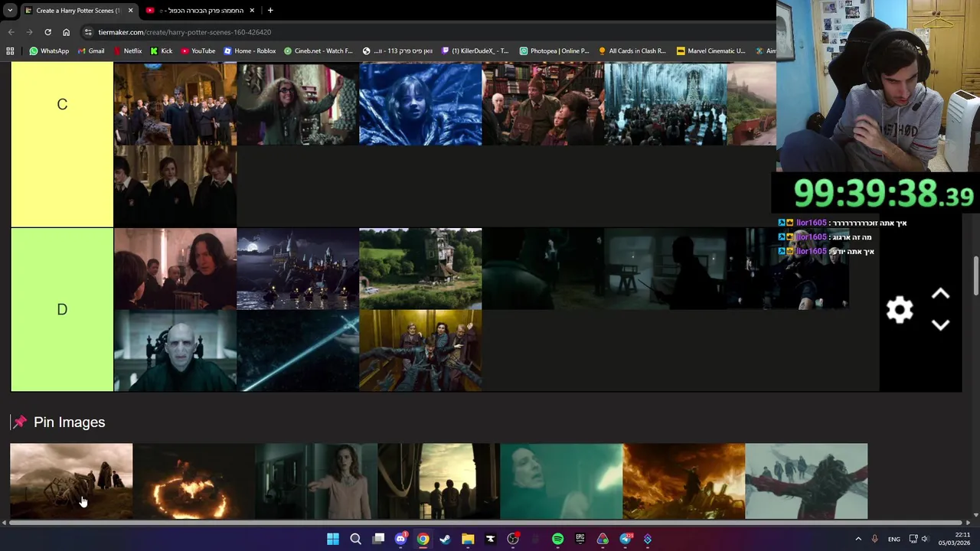
Task: Open the Photopea bookmark
Action: (554, 51)
